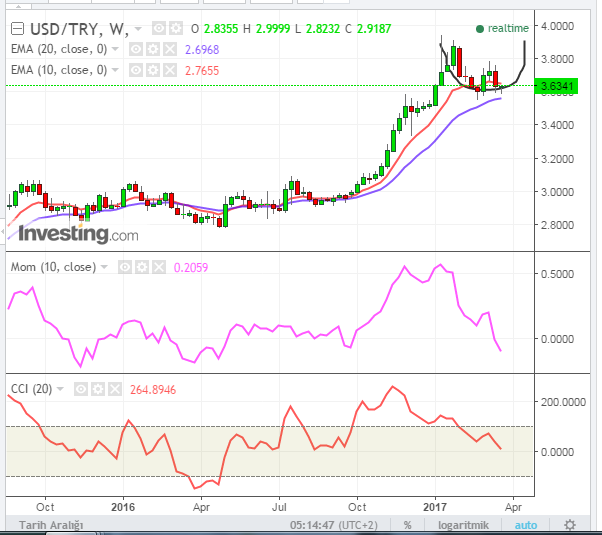The height and width of the screenshot is (535, 602).
Task: Click the 200.0000 CCI axis label
Action: coord(563,402)
